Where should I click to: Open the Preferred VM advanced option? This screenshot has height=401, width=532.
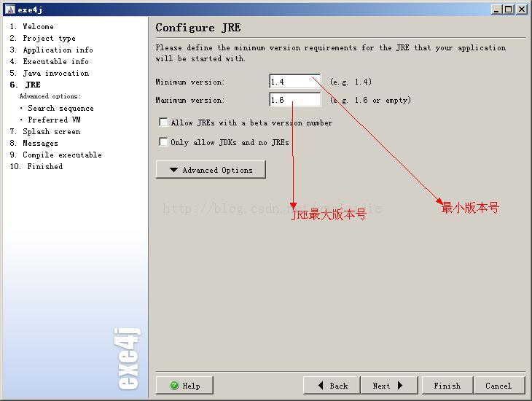click(x=54, y=120)
